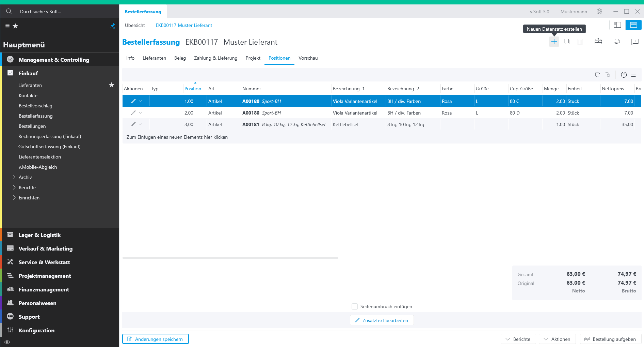Click the printer icon in toolbar
The image size is (644, 347).
tap(616, 42)
